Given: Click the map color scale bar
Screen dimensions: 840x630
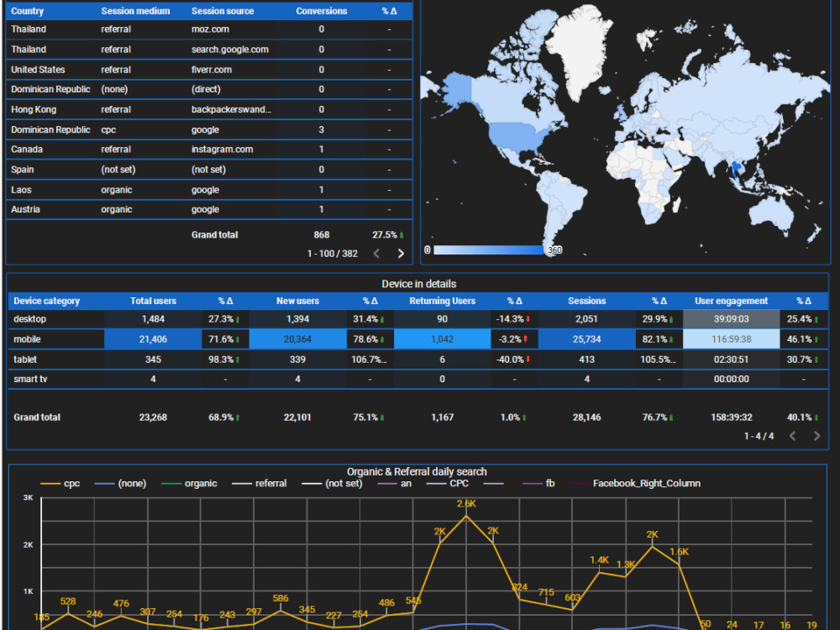Looking at the screenshot, I should [x=488, y=250].
